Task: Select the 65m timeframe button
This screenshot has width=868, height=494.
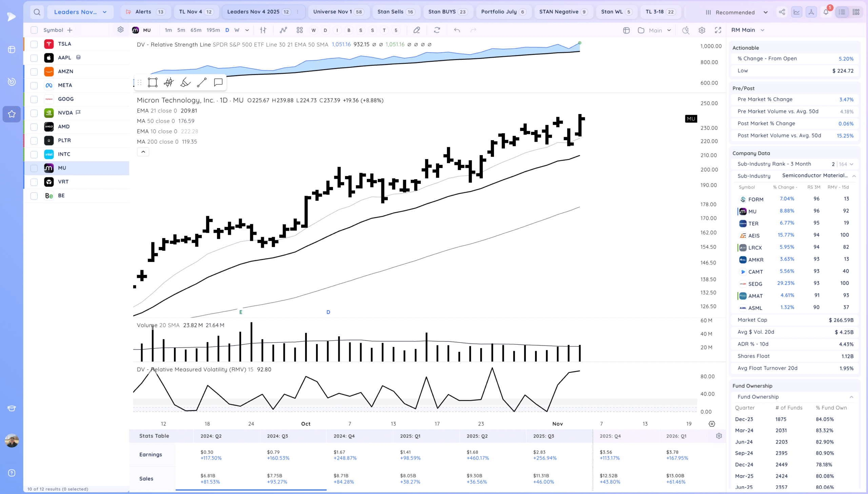Action: tap(196, 30)
